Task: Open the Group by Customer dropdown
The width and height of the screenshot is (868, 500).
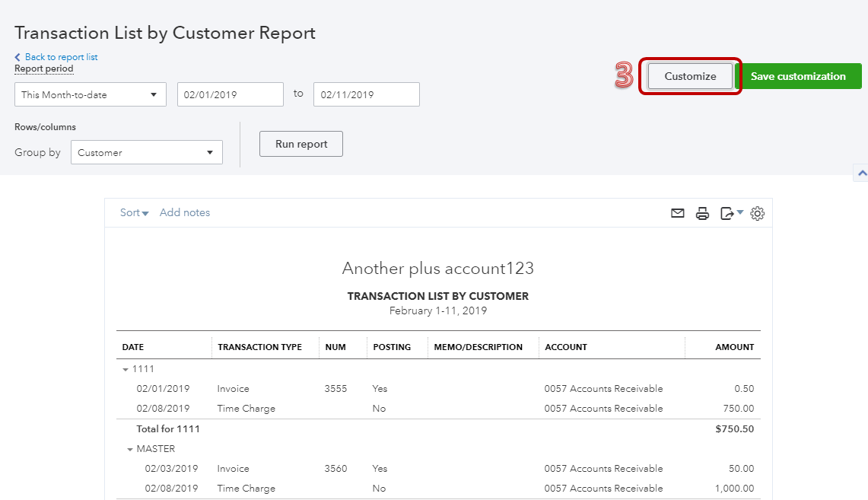Action: [x=146, y=152]
